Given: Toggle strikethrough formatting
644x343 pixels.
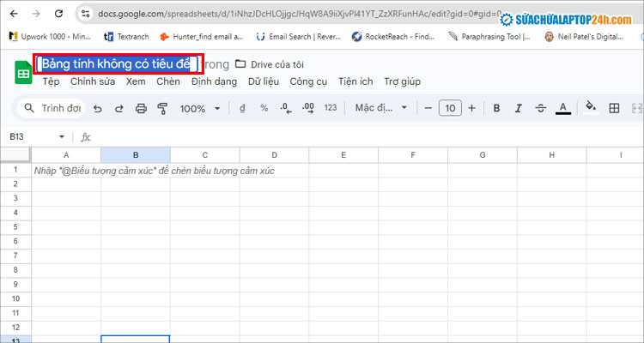Looking at the screenshot, I should click(x=540, y=108).
